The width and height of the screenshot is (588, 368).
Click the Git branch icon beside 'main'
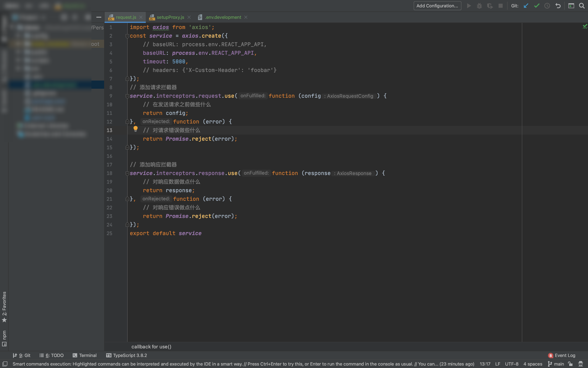(x=550, y=364)
